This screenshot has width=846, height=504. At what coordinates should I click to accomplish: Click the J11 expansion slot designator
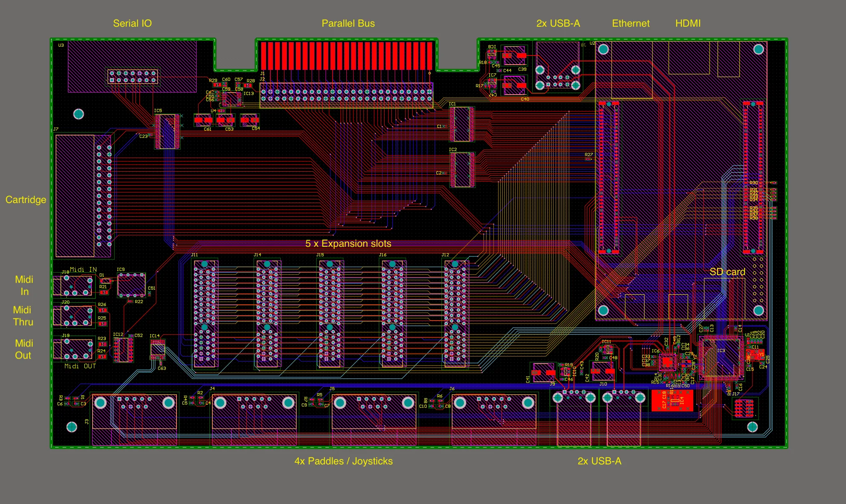pyautogui.click(x=194, y=255)
